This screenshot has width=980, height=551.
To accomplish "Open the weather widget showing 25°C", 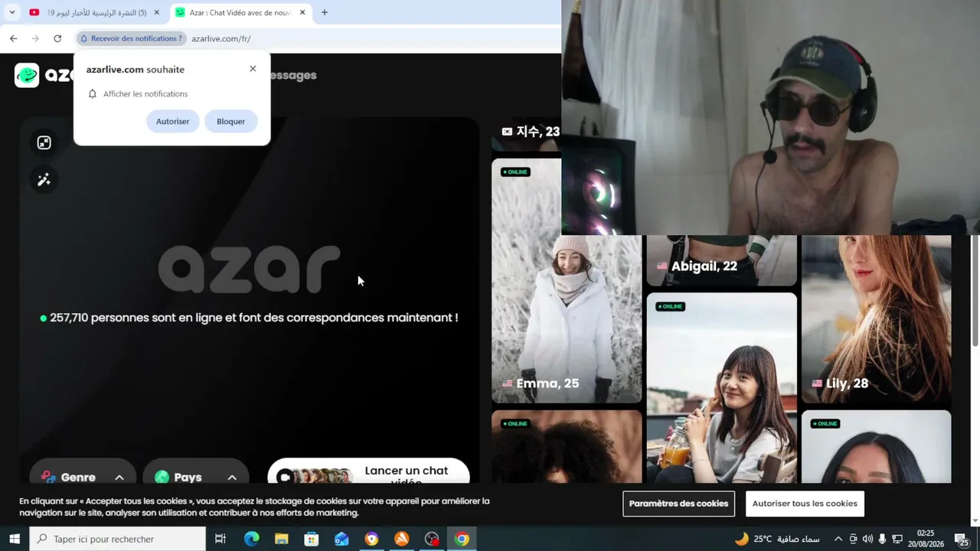I will pos(776,539).
